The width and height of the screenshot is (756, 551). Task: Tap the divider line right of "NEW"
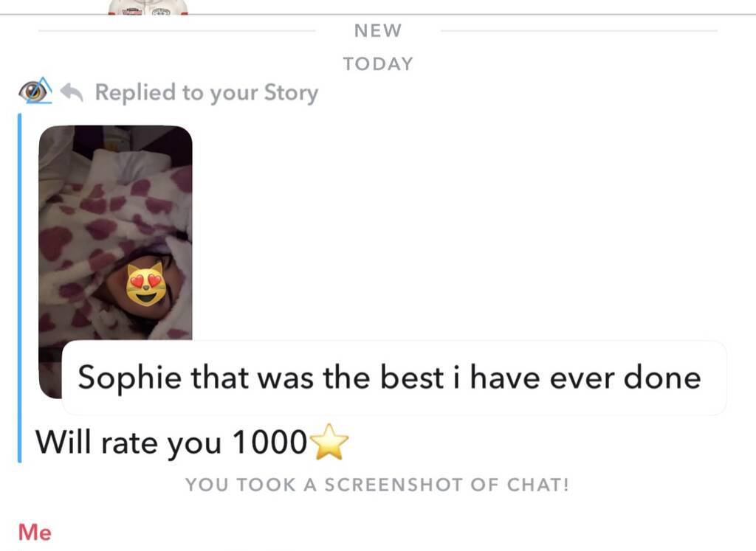(579, 31)
